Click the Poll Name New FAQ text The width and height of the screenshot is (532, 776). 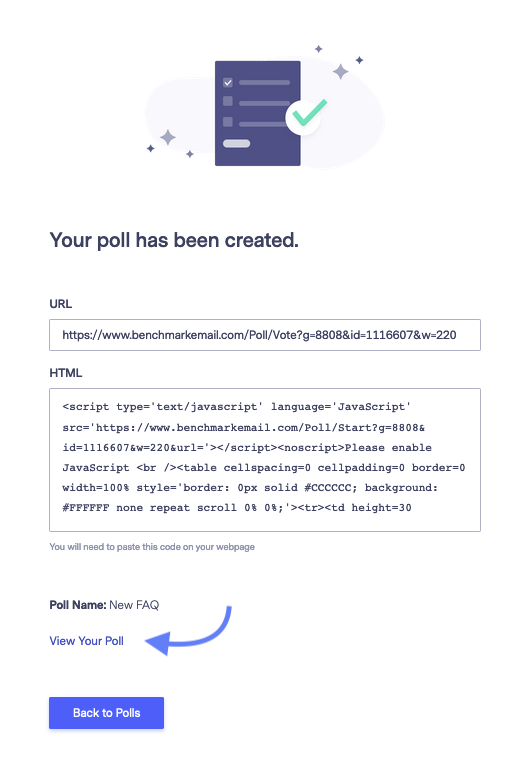[x=104, y=605]
